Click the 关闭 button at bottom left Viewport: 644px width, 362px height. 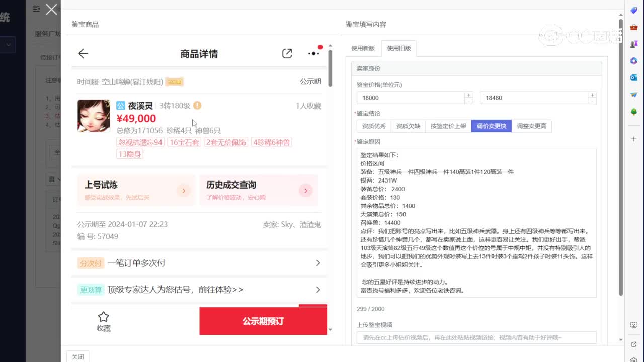(77, 356)
